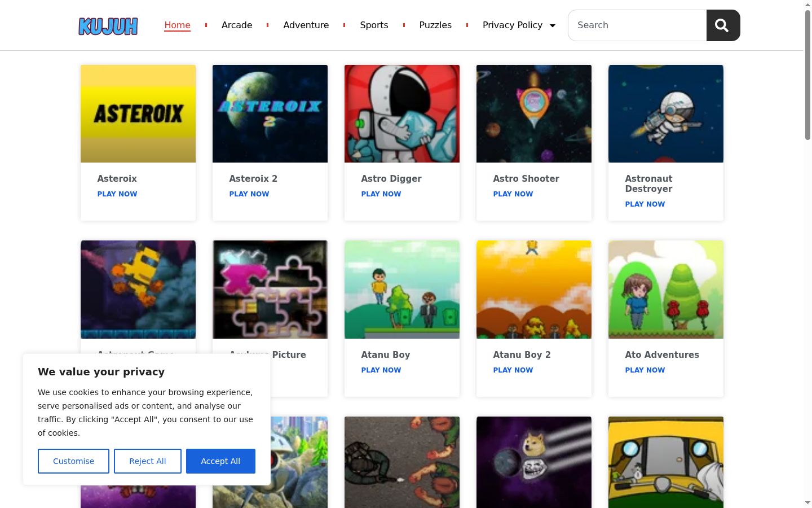
Task: Open the Adventure category
Action: pyautogui.click(x=306, y=25)
